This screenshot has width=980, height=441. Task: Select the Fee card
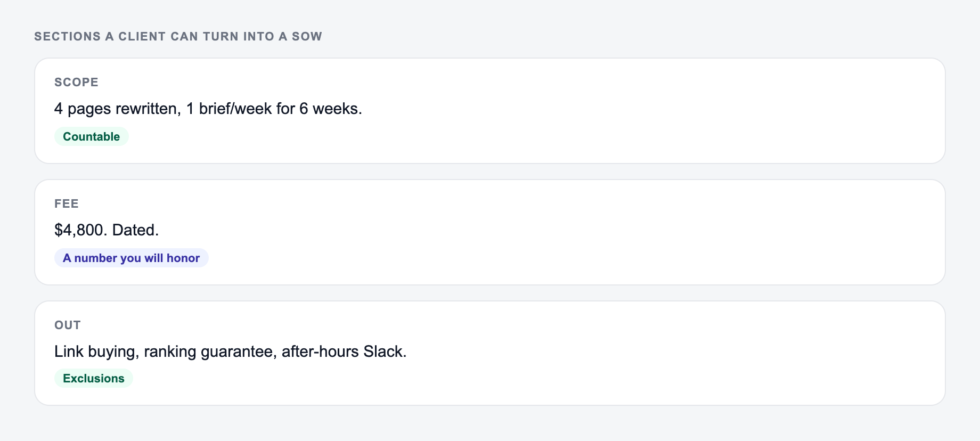coord(489,232)
